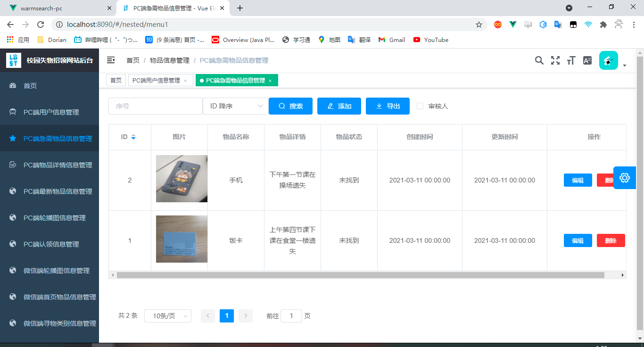
Task: Click 删除 button for 饭卡 row
Action: [611, 240]
